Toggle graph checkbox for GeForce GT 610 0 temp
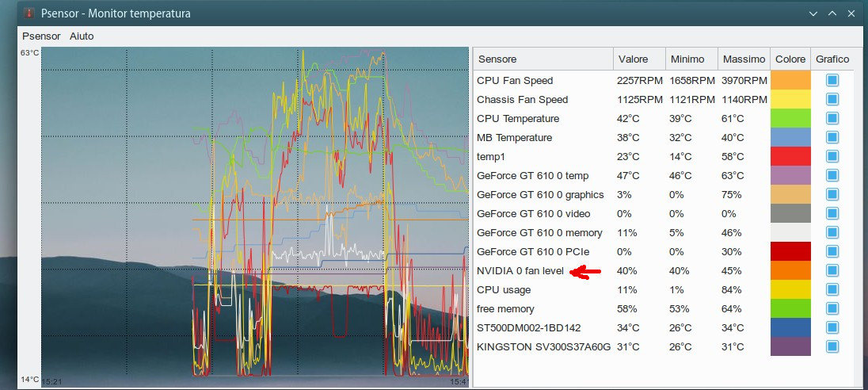 pos(832,176)
